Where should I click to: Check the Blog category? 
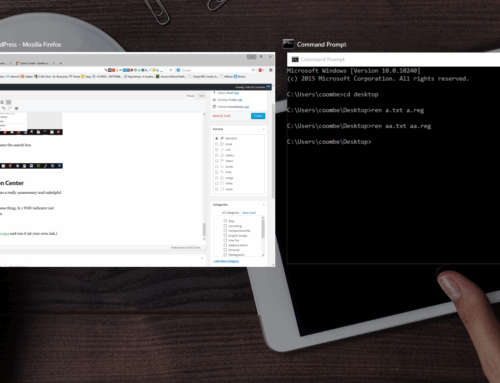[225, 221]
